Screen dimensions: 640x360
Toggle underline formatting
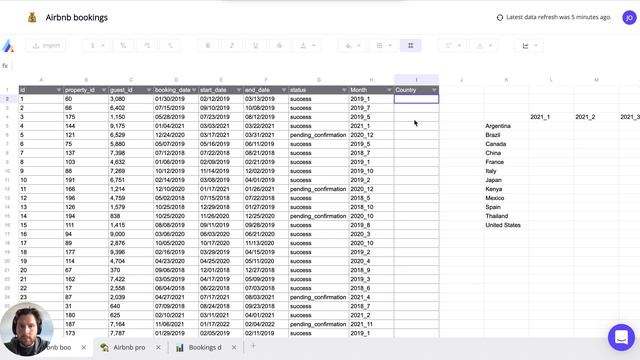[x=256, y=45]
